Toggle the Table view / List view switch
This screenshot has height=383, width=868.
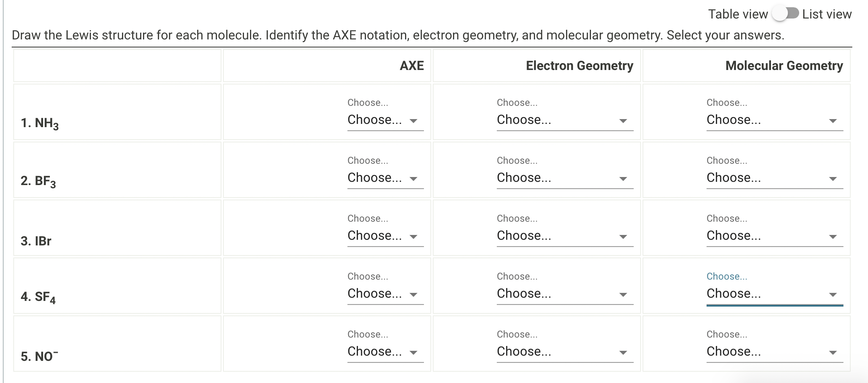tap(785, 14)
